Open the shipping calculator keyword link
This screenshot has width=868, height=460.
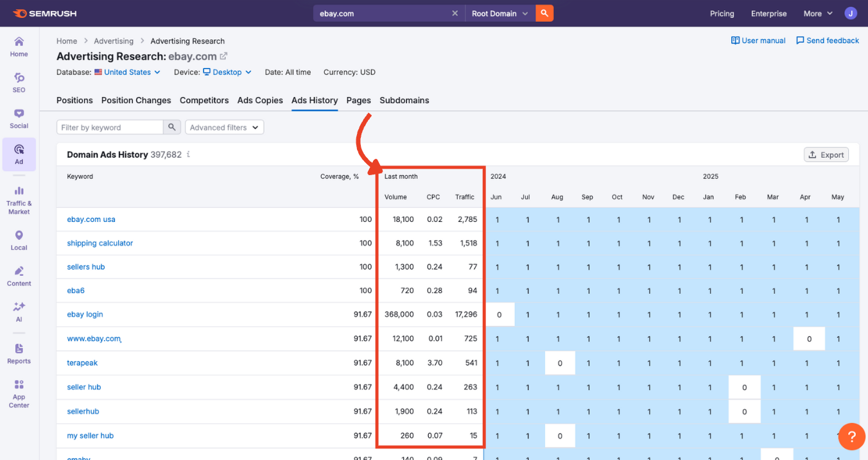tap(100, 243)
